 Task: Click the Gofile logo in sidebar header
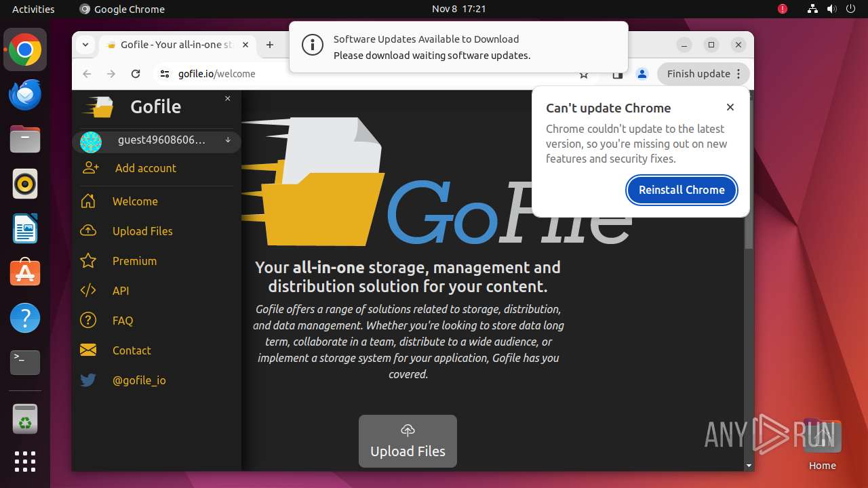point(99,107)
